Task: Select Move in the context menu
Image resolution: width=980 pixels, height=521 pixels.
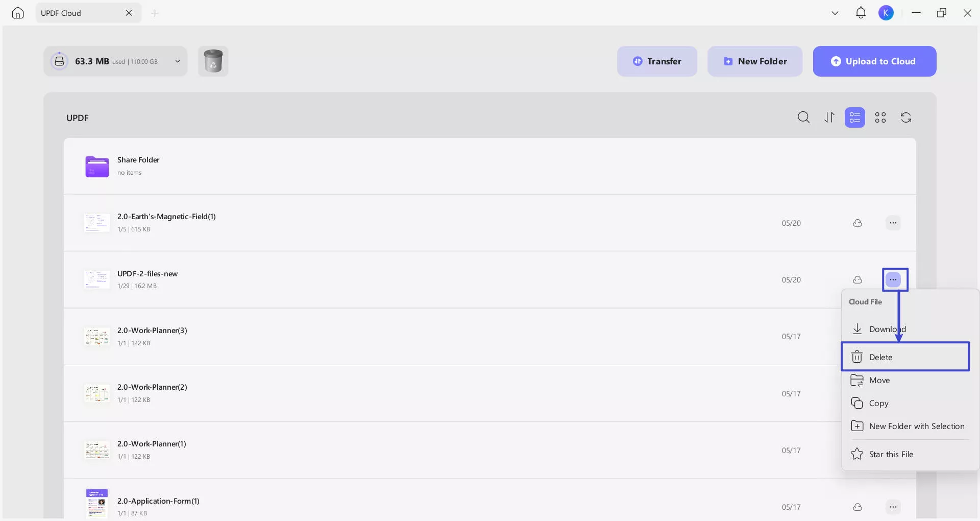Action: [879, 380]
